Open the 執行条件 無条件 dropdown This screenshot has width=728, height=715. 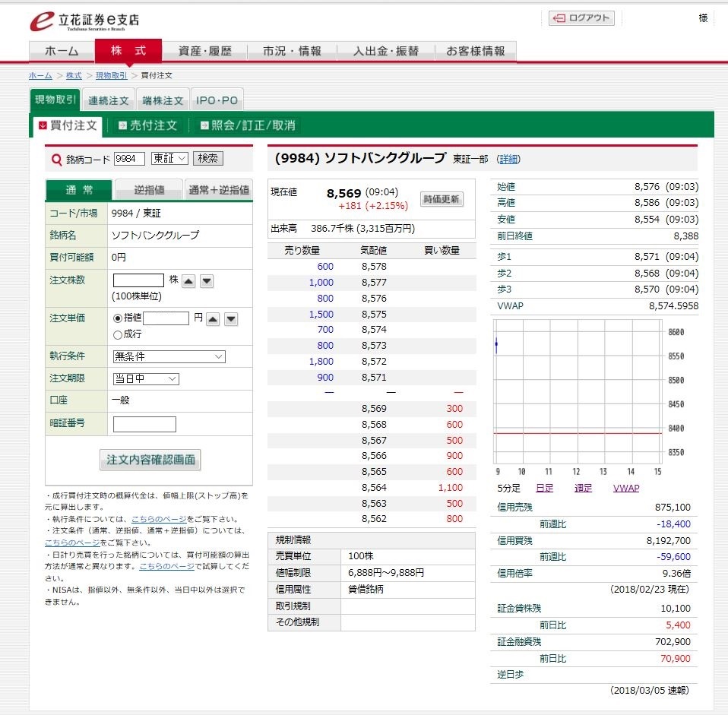tap(169, 356)
